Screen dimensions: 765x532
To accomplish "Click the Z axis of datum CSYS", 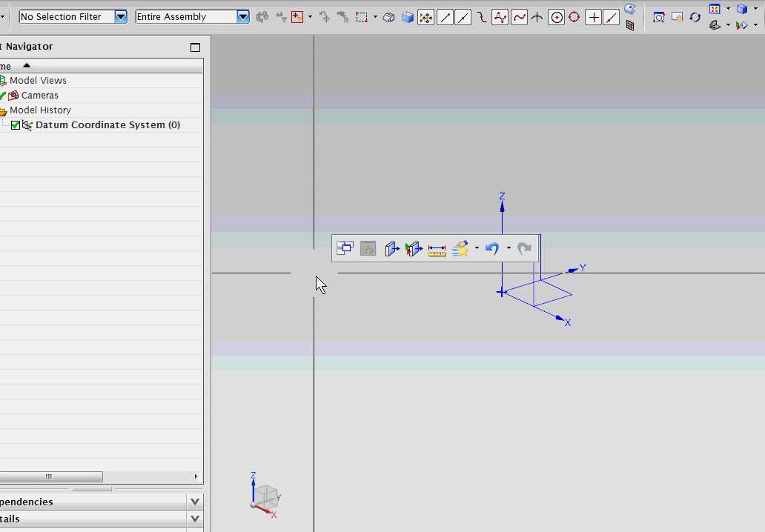I will point(502,215).
